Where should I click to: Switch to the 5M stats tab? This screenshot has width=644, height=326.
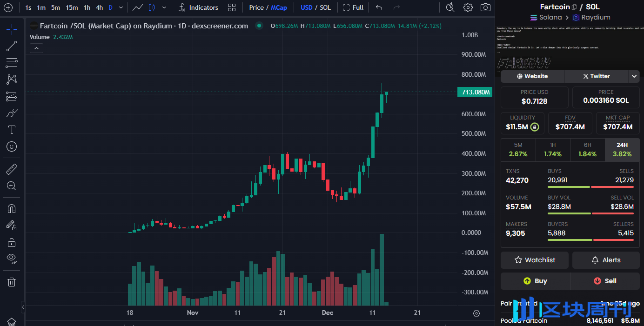518,150
